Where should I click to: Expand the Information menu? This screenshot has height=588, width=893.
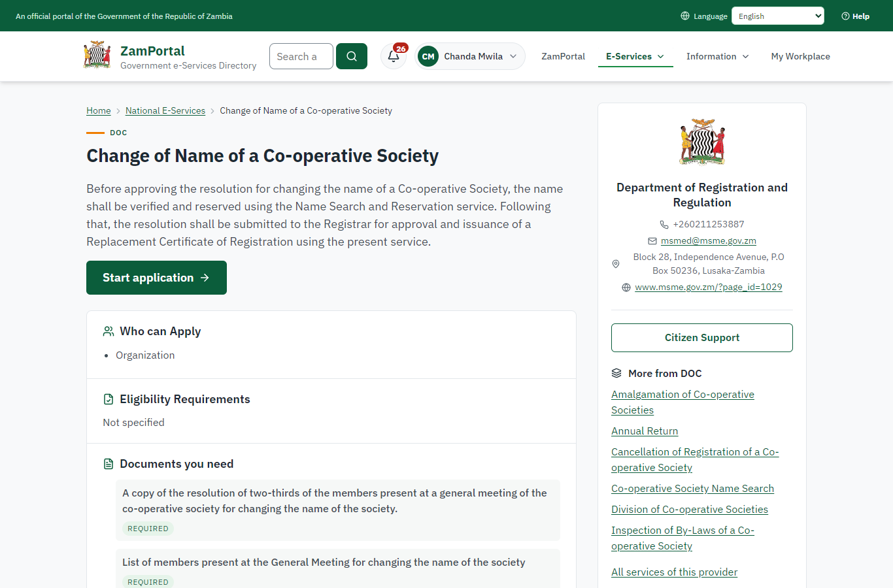coord(718,56)
